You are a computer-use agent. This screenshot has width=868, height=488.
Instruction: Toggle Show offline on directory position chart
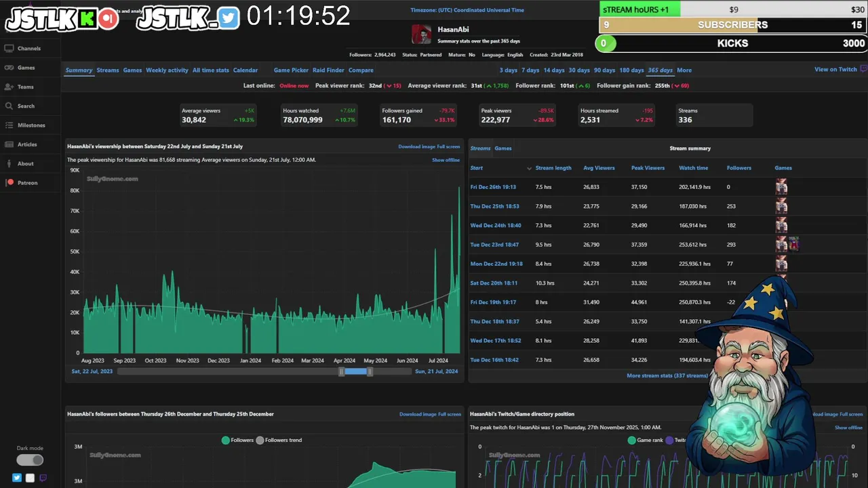tap(849, 428)
